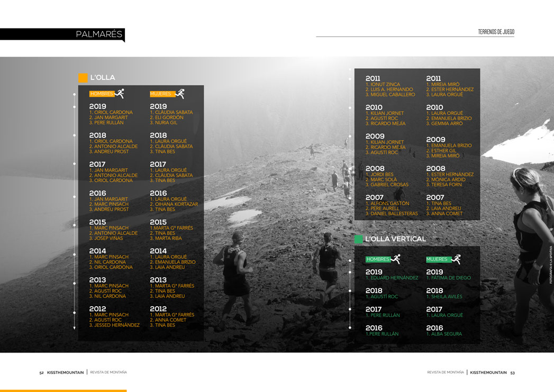Click the green MUJERES category label

tap(437, 260)
